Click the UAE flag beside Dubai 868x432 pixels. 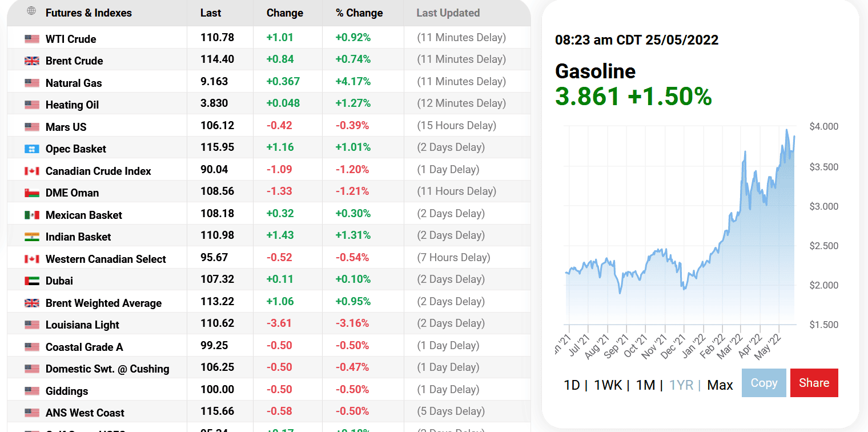[33, 279]
